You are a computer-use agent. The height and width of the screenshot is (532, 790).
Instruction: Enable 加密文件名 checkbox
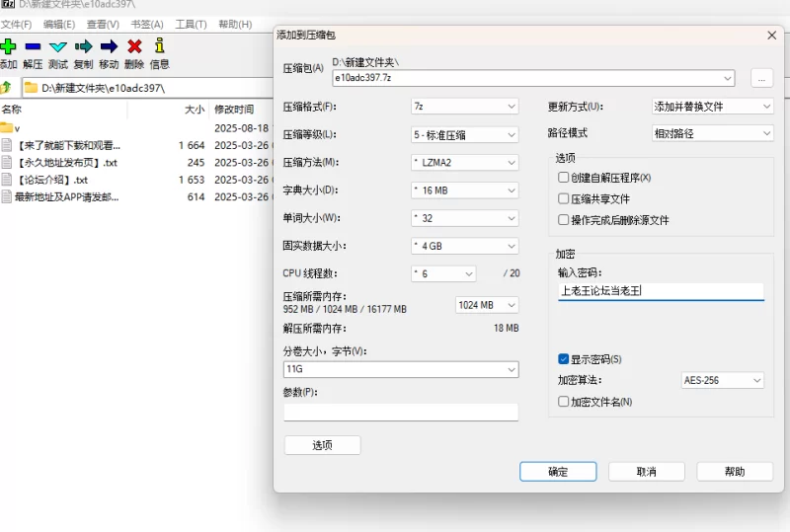563,401
